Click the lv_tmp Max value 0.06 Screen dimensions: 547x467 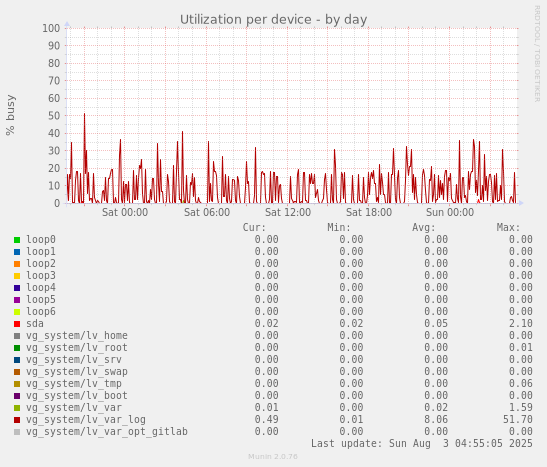coord(520,384)
